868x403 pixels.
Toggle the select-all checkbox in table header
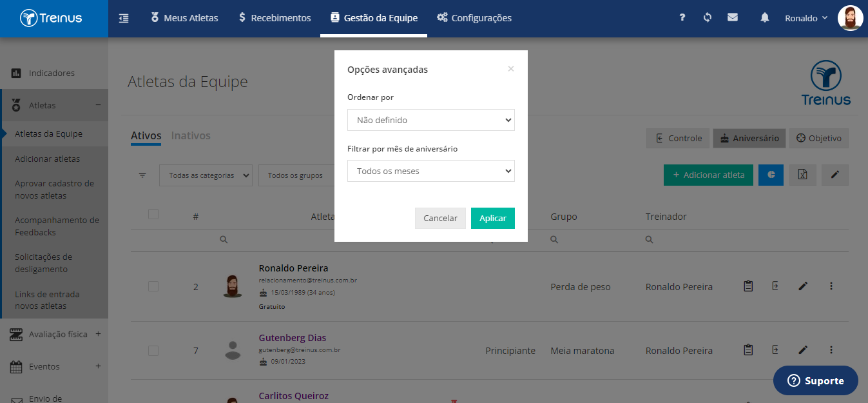coord(153,215)
